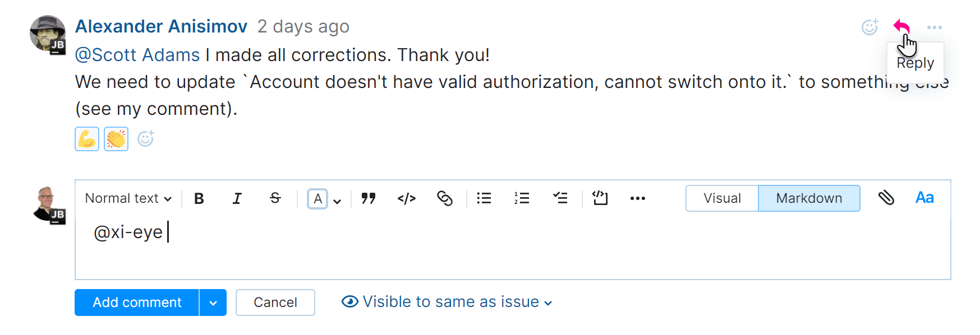The height and width of the screenshot is (335, 980).
Task: Open emoji reaction picker on Alexander's comment
Action: 869,26
